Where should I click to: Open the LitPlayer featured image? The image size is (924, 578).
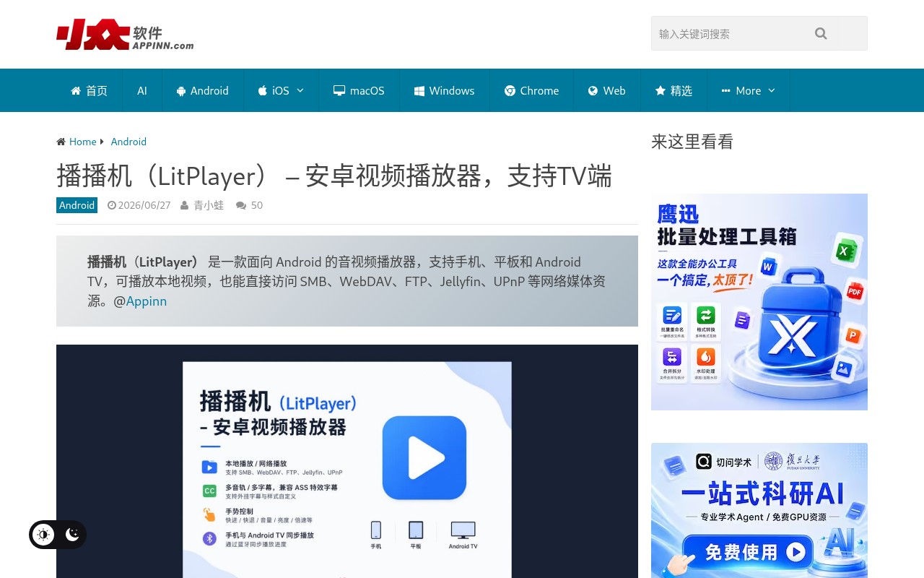coord(347,461)
